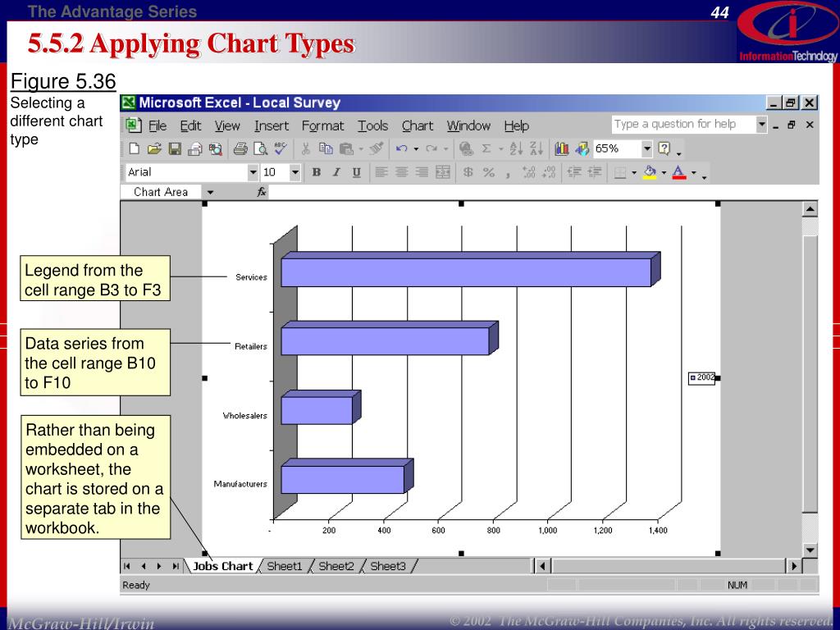Open Print Preview
Viewport: 840px width, 630px height.
260,149
